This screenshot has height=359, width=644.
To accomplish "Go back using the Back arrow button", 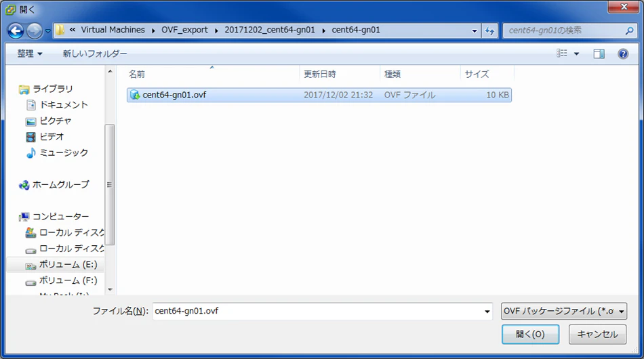I will [x=16, y=30].
